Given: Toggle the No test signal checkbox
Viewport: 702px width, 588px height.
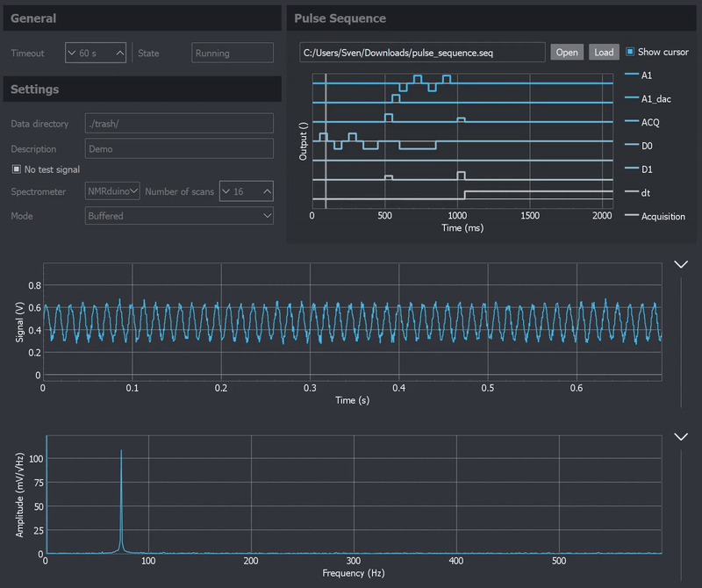Looking at the screenshot, I should [x=17, y=169].
